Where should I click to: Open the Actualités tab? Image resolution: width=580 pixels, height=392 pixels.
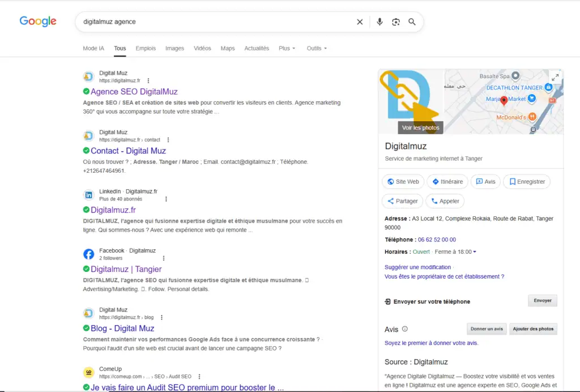point(257,48)
